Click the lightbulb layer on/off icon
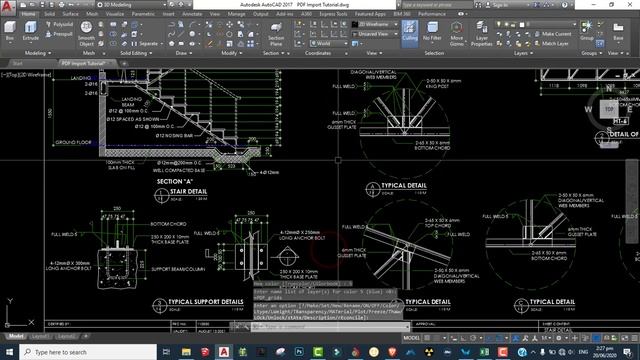The width and height of the screenshot is (640, 360). point(498,24)
